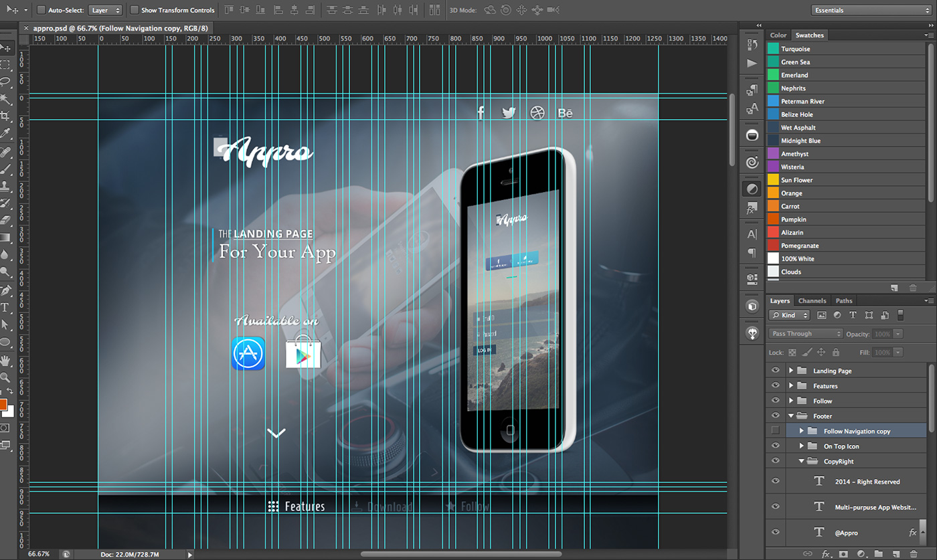Check Show Transform Controls

pos(135,10)
